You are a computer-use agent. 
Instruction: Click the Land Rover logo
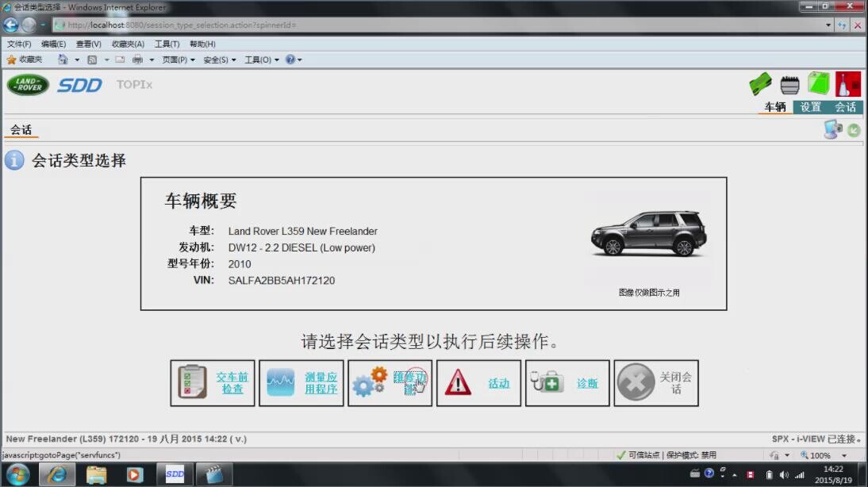point(28,85)
